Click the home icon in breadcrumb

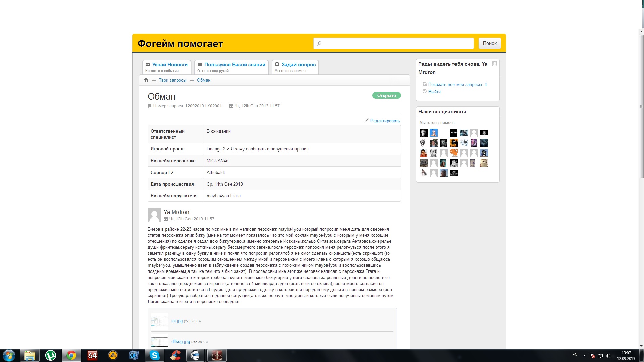pos(146,80)
